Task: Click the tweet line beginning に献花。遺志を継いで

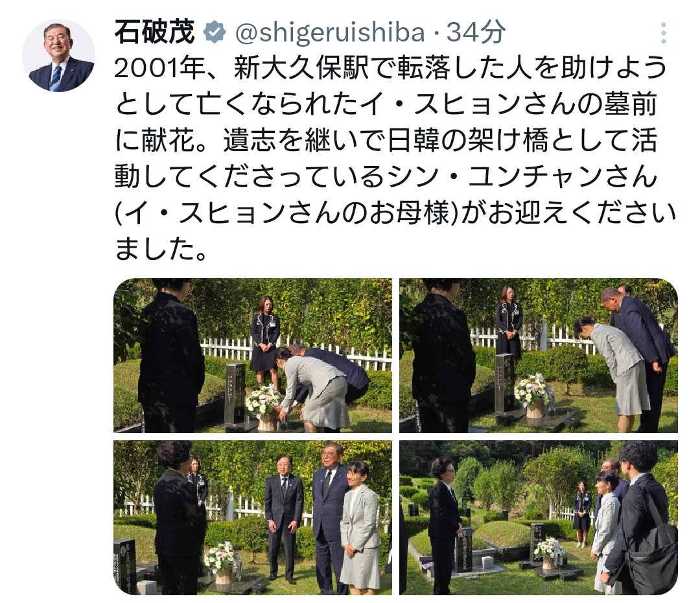Action: click(386, 141)
